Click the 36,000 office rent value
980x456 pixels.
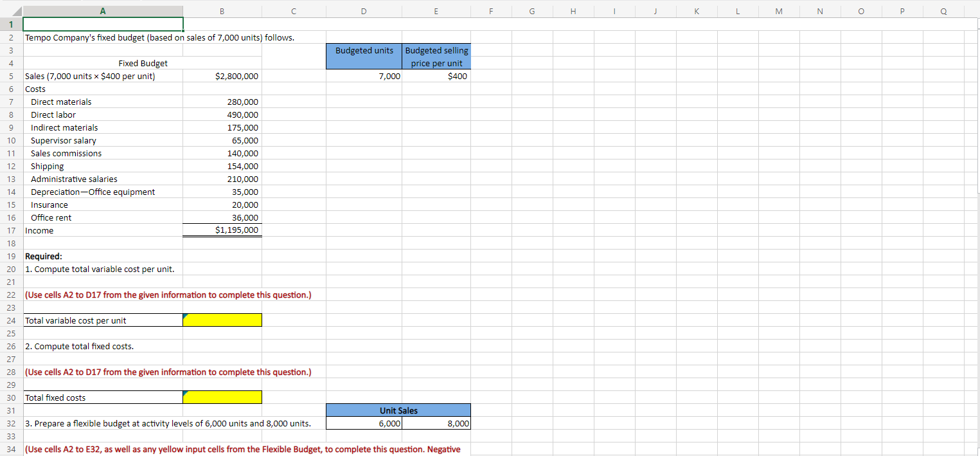click(245, 217)
